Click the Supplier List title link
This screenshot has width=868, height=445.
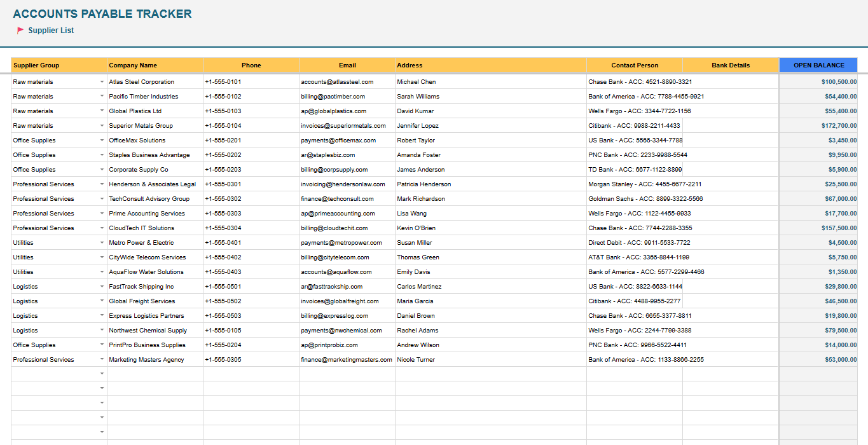click(x=51, y=31)
